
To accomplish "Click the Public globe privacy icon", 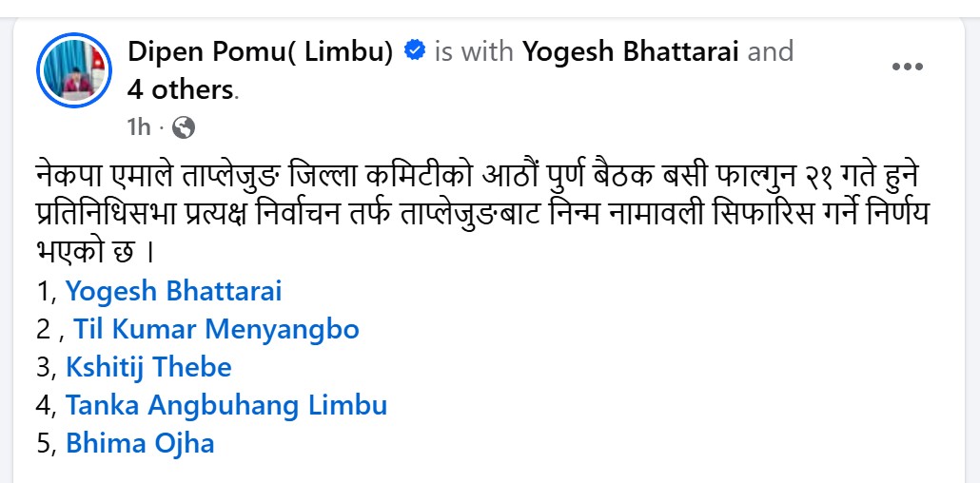I will point(184,126).
